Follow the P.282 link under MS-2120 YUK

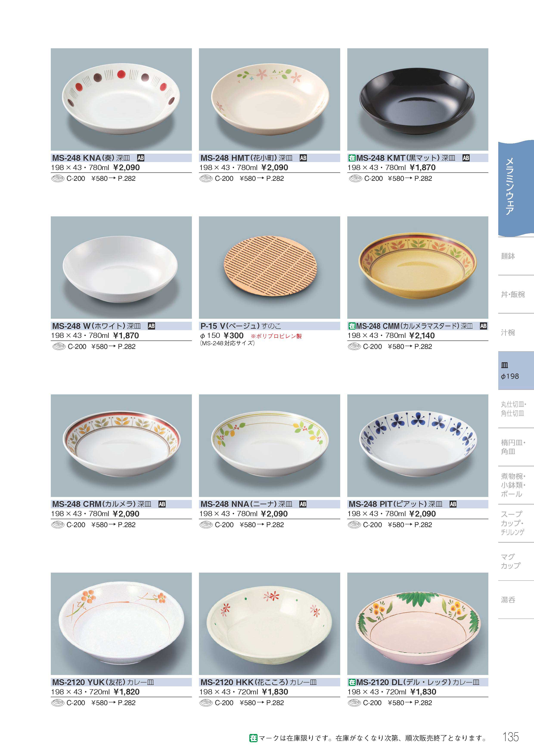coord(126,703)
